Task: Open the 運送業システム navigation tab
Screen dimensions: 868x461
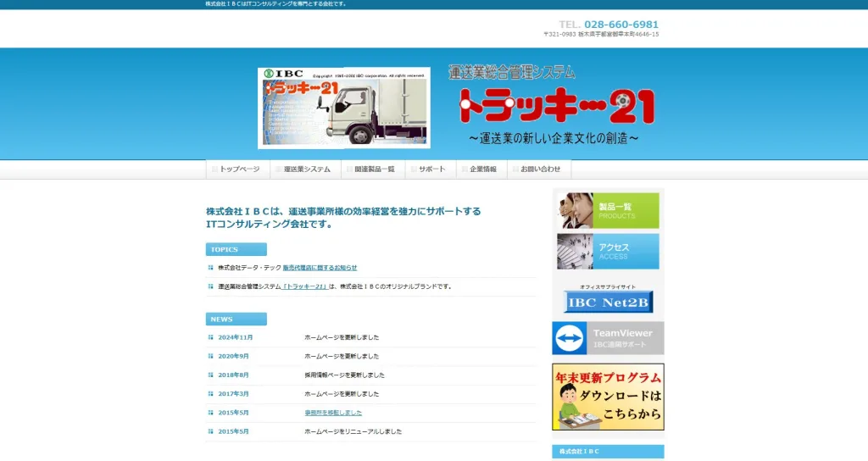Action: click(305, 169)
